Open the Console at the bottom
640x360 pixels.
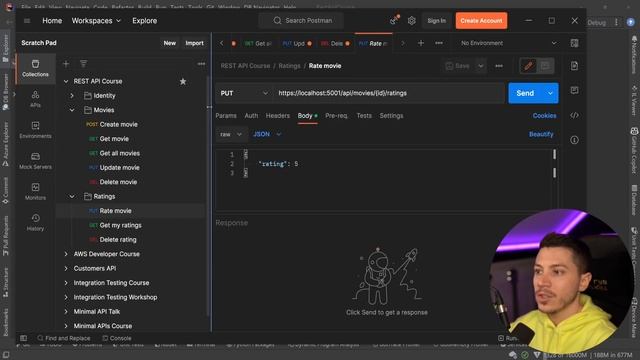coord(117,338)
